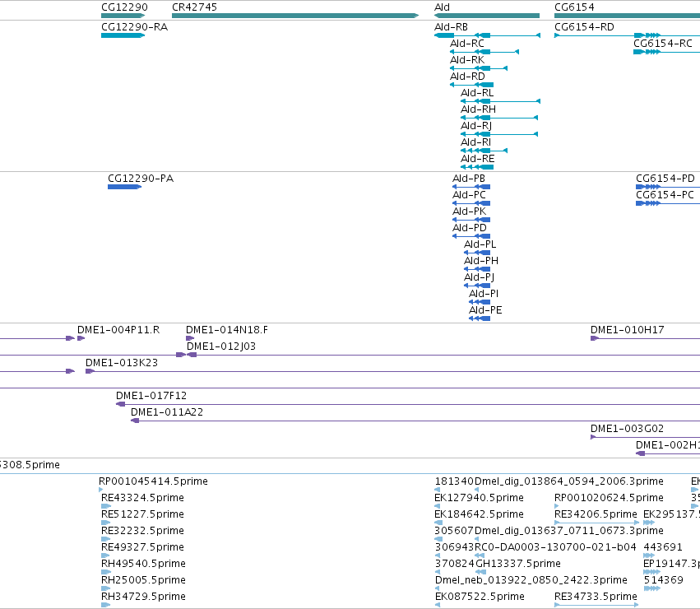The height and width of the screenshot is (609, 700).
Task: Click protein Ald-PI
Action: click(x=484, y=294)
